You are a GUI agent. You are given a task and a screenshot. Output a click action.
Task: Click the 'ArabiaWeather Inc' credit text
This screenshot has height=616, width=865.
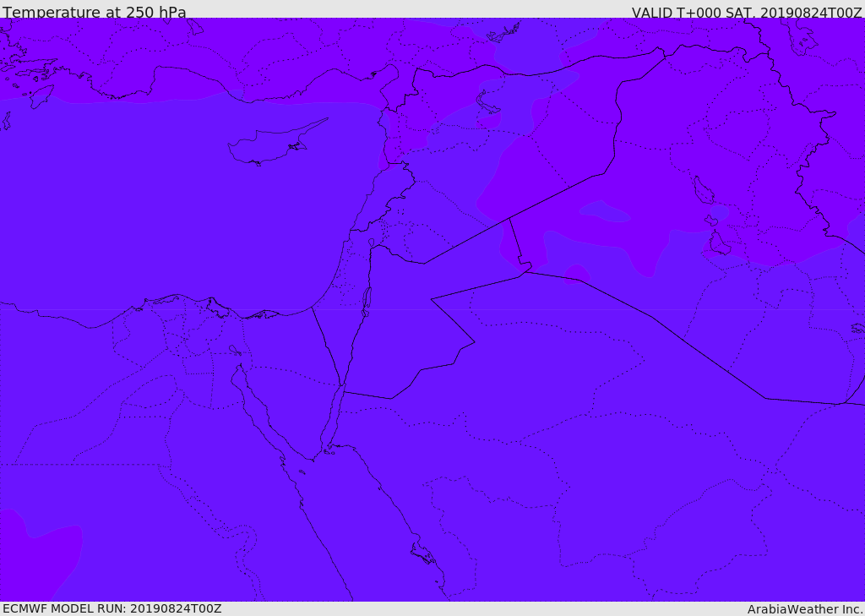[805, 609]
